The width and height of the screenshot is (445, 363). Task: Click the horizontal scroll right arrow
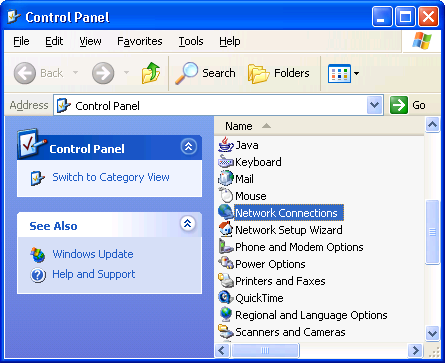415,350
